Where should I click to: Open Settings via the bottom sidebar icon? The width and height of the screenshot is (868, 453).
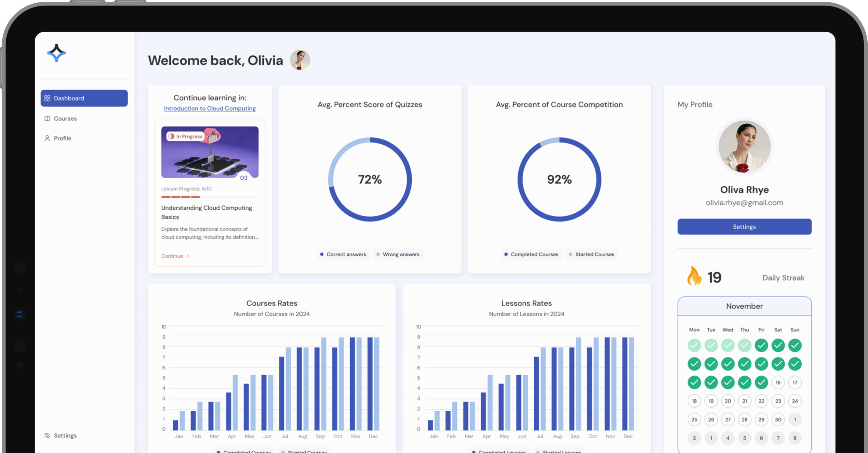point(47,435)
